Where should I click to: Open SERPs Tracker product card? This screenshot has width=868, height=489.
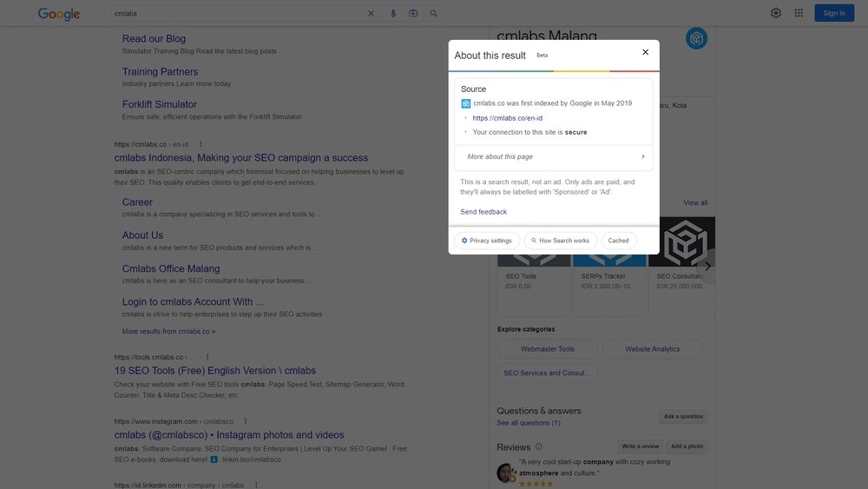coord(609,285)
